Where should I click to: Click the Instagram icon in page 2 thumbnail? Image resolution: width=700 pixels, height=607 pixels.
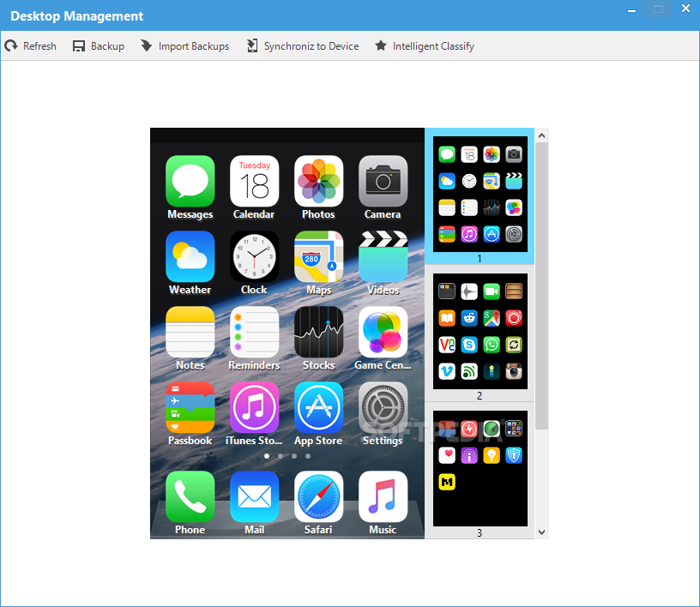(x=514, y=371)
